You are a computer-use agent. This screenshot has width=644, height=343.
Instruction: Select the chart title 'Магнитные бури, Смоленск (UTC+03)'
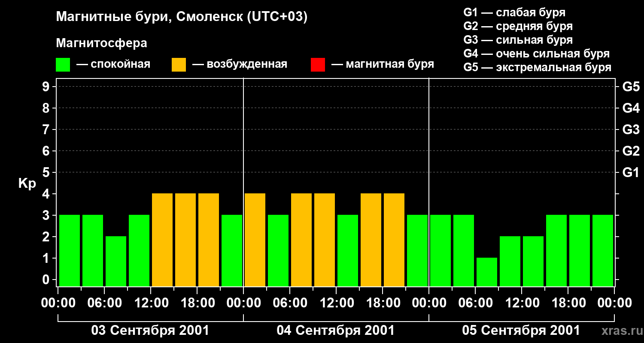[182, 17]
